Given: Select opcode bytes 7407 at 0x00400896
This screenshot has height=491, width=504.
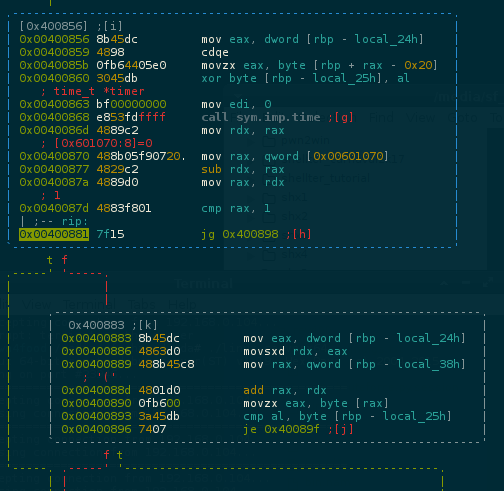Looking at the screenshot, I should pos(152,429).
